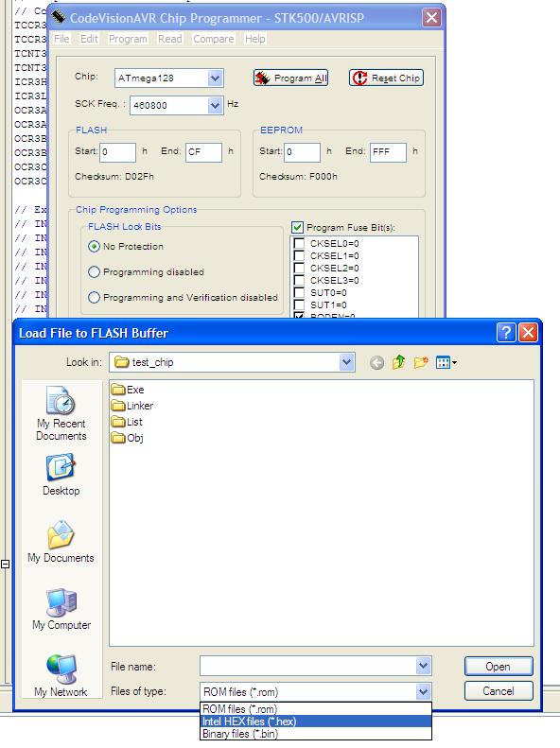Screen dimensions: 560x748
Task: Select the Linker folder
Action: point(132,406)
